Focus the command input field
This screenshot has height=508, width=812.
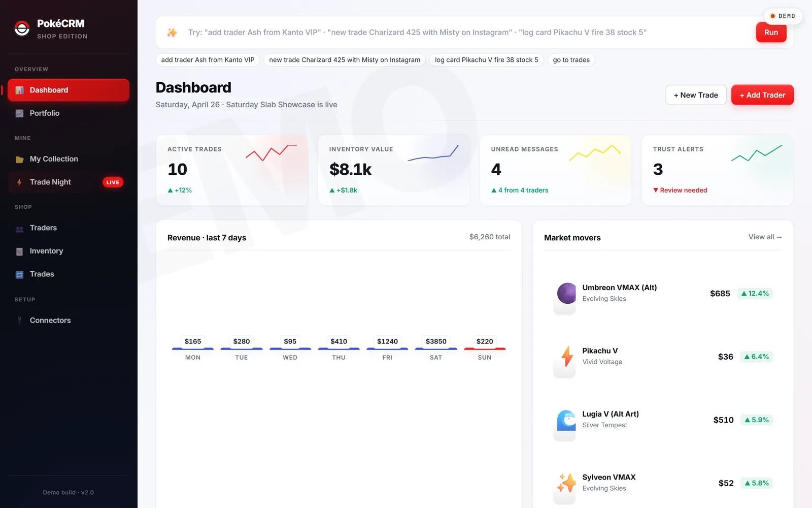point(467,33)
